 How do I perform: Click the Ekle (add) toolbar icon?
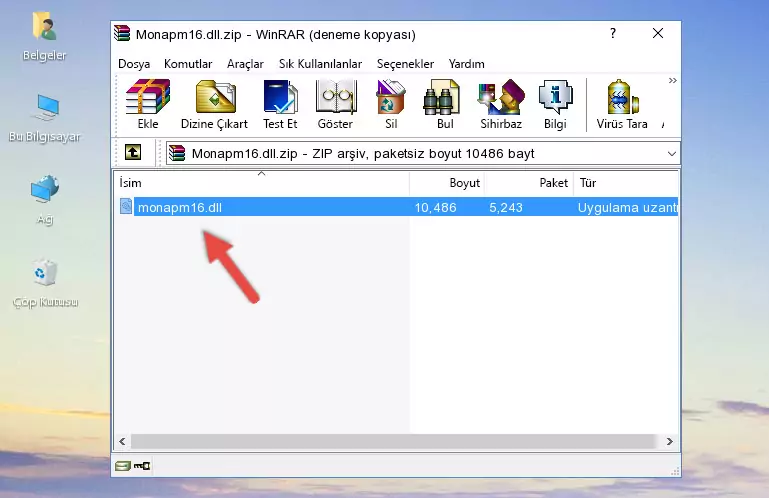coord(148,105)
